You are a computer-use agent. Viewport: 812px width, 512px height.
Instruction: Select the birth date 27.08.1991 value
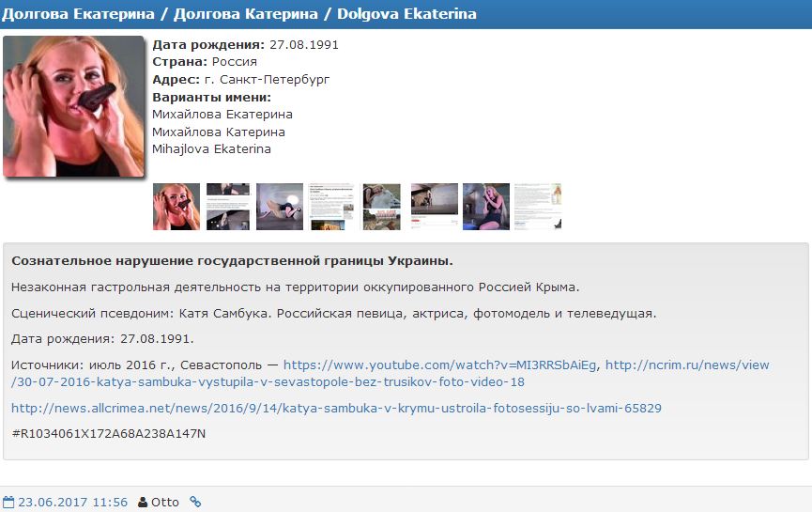click(304, 44)
